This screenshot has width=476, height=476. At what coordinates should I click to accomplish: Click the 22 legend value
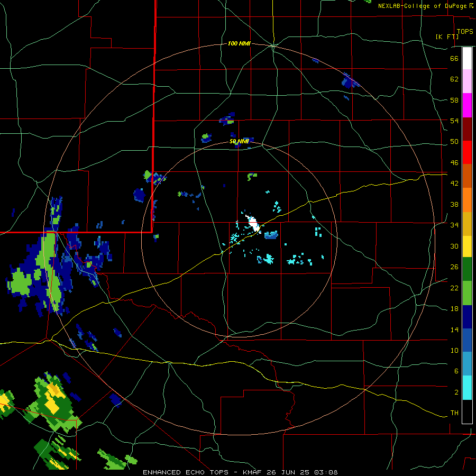pos(454,288)
